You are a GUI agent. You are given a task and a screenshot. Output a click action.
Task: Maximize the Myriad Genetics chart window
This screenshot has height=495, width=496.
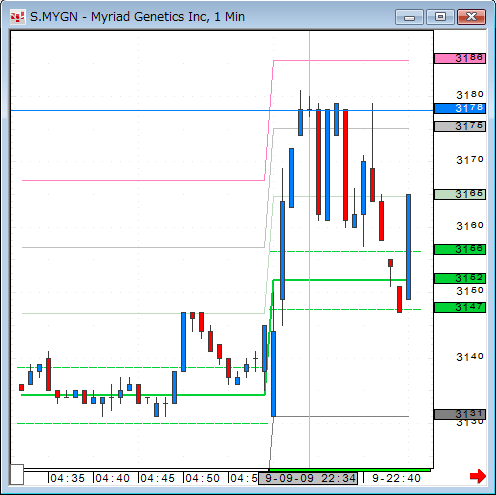click(x=440, y=17)
